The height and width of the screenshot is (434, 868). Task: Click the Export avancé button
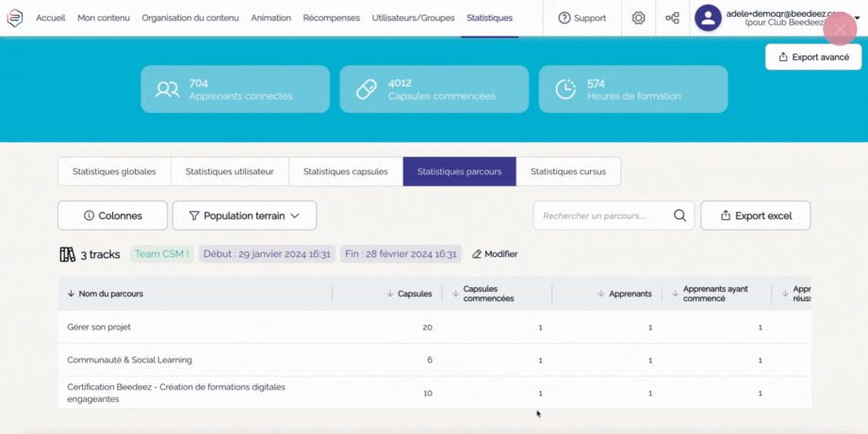812,57
